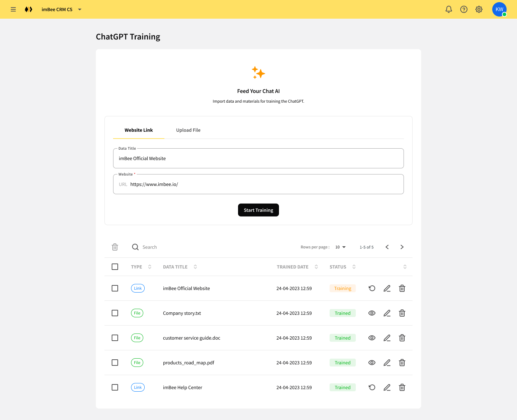Screen dimensions: 517x420
Task: Check the imBee Official Website row checkbox
Action: pyautogui.click(x=115, y=288)
